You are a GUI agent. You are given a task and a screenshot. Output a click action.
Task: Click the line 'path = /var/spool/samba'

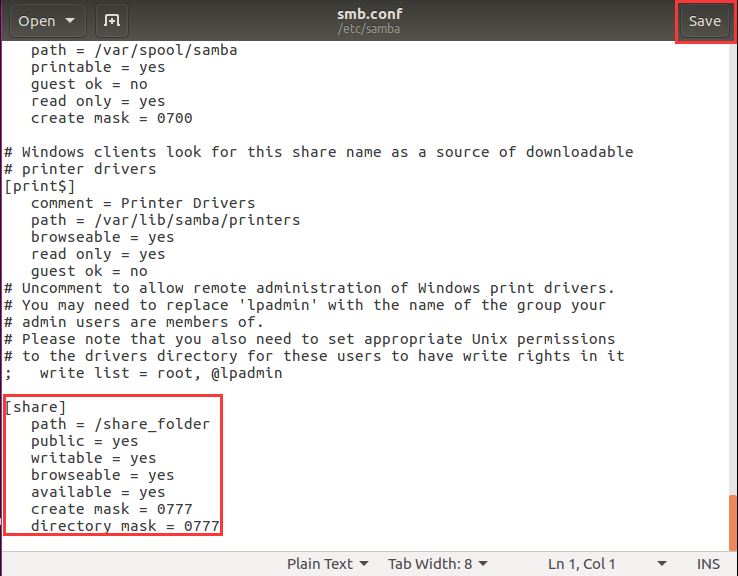coord(134,50)
